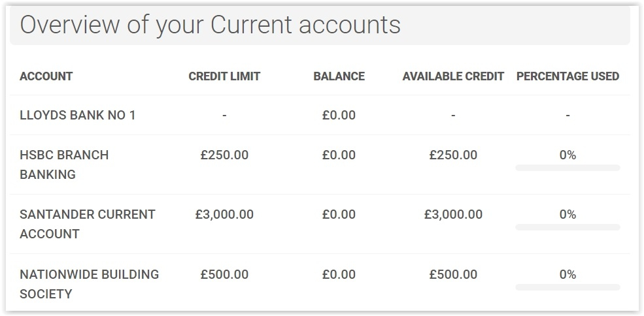The height and width of the screenshot is (316, 644).
Task: Click the CREDIT LIMIT column header
Action: [224, 76]
